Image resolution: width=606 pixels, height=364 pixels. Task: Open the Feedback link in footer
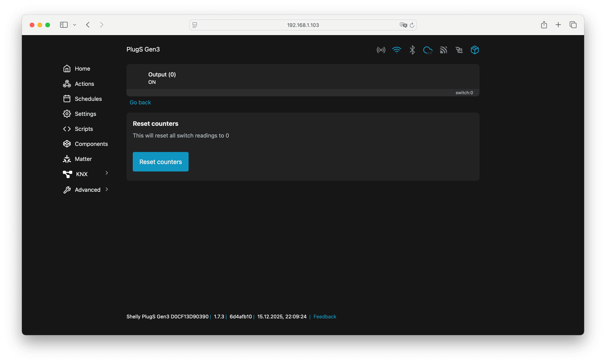(324, 316)
